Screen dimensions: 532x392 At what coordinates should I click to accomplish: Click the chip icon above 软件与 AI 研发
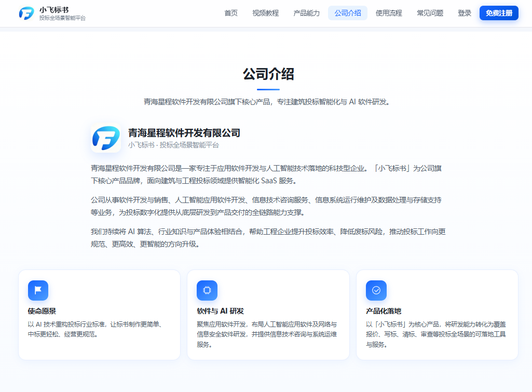[207, 291]
